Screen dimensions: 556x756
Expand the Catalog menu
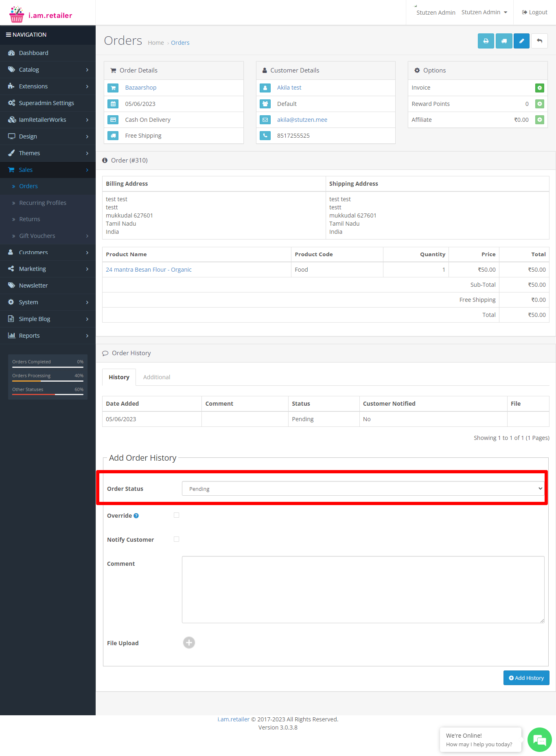point(48,70)
